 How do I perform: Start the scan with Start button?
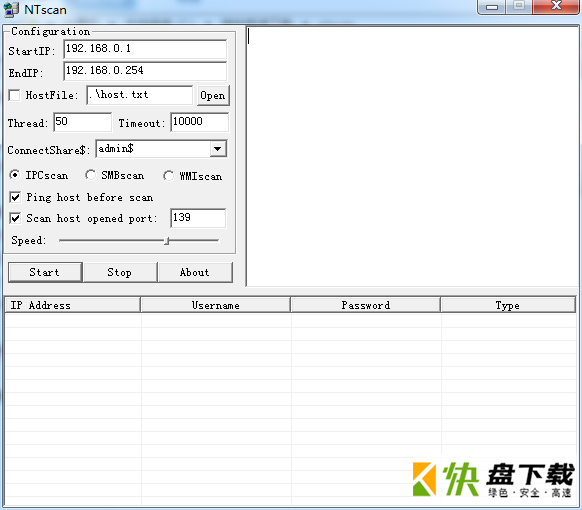[45, 272]
